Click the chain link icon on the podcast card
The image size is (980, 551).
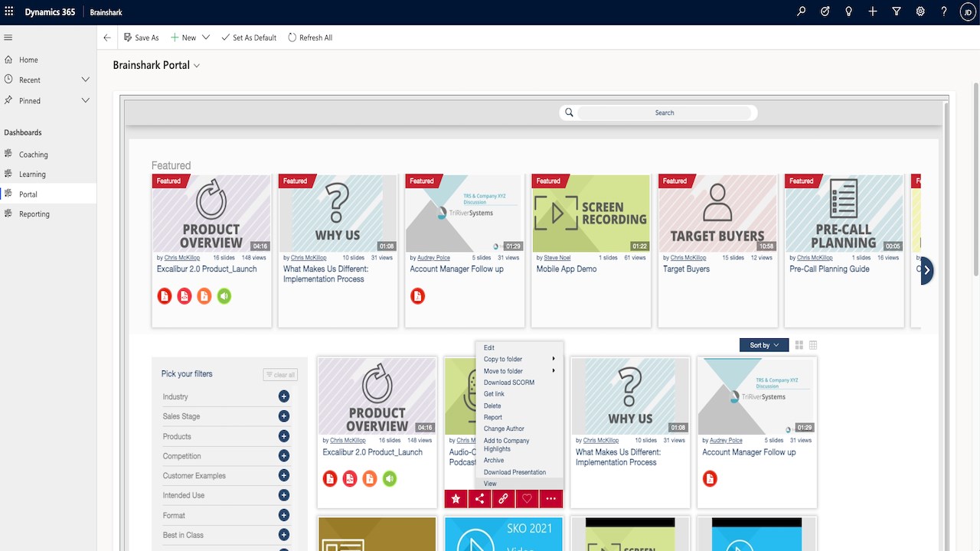tap(503, 498)
